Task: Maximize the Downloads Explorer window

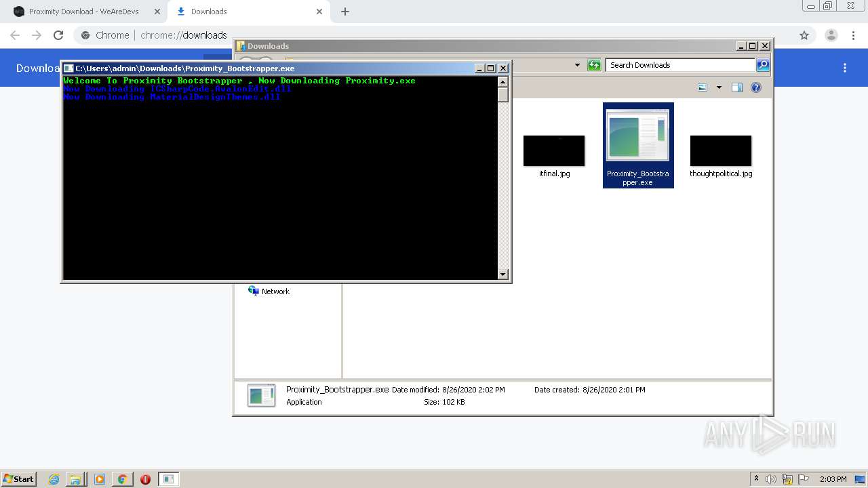Action: (x=753, y=46)
